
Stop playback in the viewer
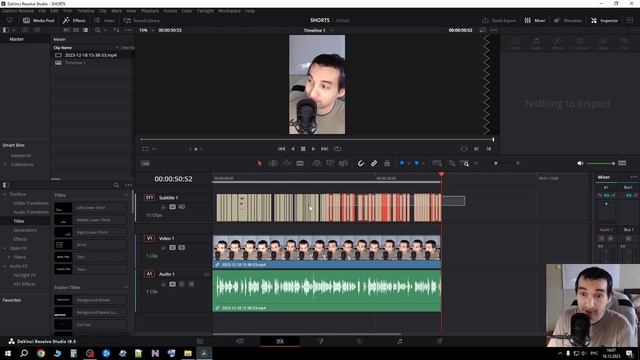click(x=303, y=149)
